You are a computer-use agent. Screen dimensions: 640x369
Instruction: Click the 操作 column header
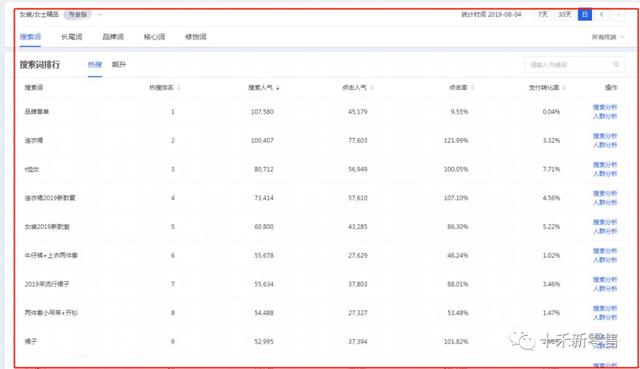[611, 88]
